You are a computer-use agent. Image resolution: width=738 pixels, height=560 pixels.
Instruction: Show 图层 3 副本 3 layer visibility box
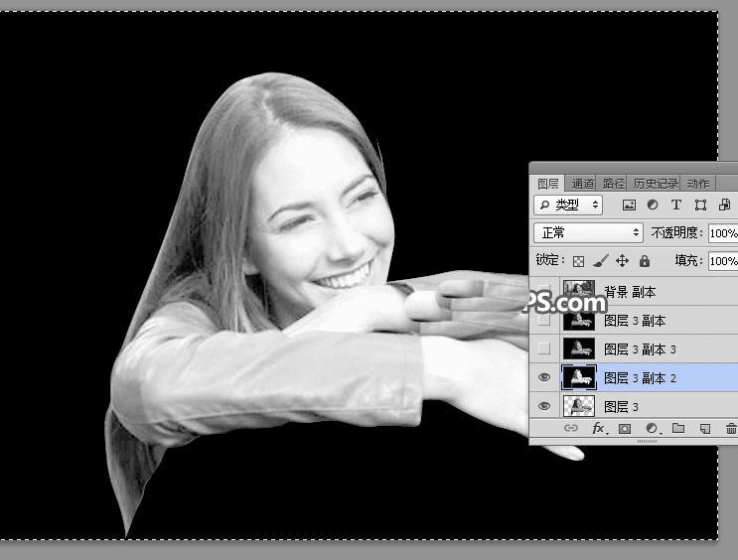coord(544,349)
